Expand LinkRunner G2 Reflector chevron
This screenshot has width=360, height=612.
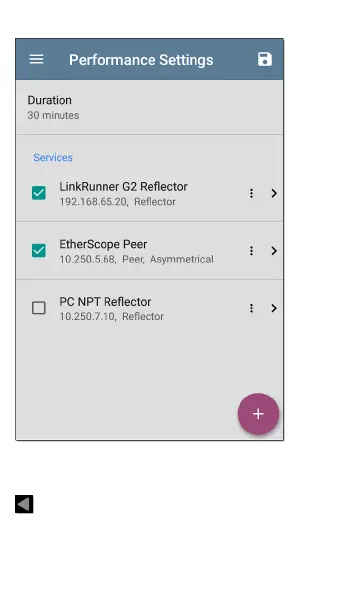click(x=274, y=193)
